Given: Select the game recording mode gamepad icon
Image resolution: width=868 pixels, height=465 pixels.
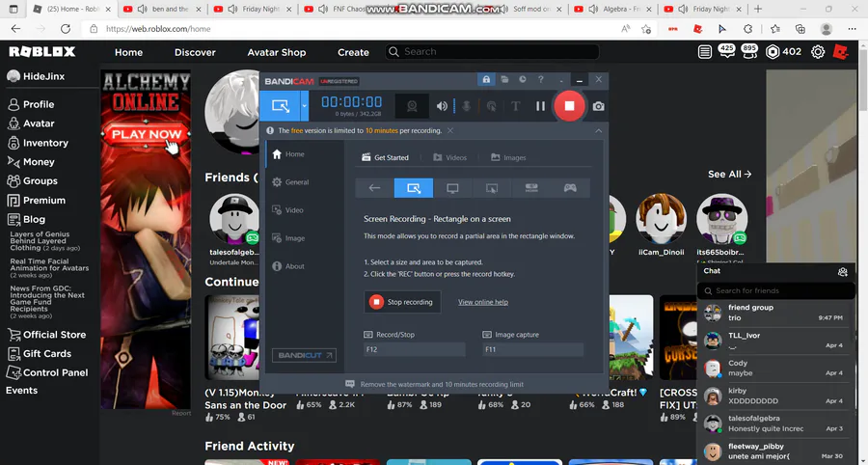Looking at the screenshot, I should [x=570, y=188].
